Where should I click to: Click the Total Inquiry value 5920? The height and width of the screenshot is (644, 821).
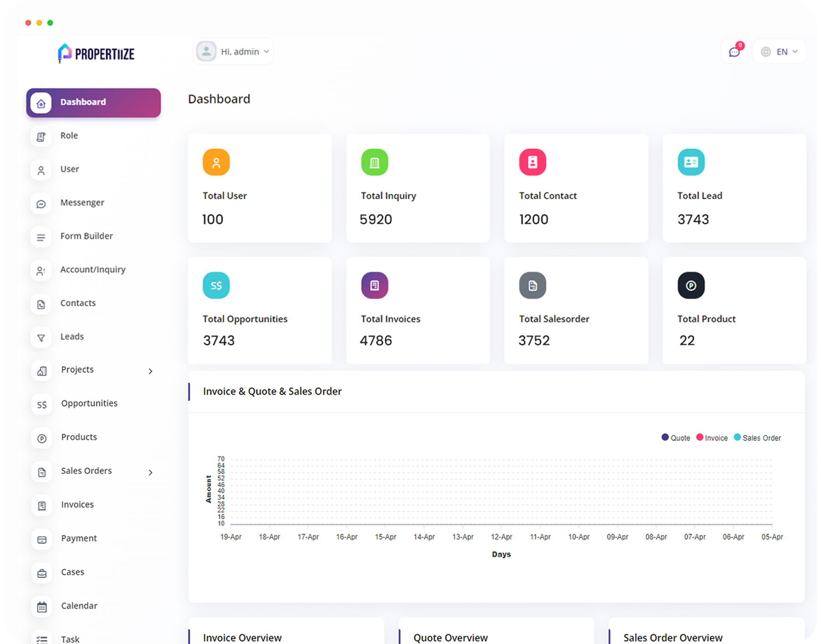click(x=376, y=219)
